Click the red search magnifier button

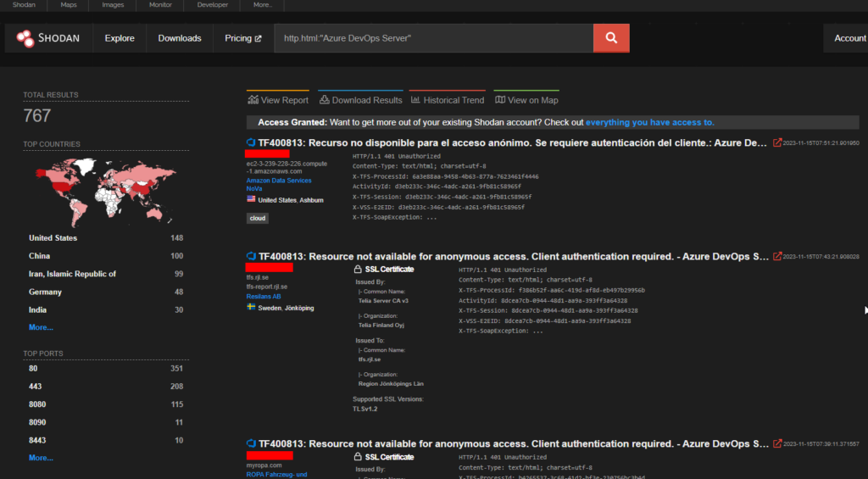coord(611,37)
